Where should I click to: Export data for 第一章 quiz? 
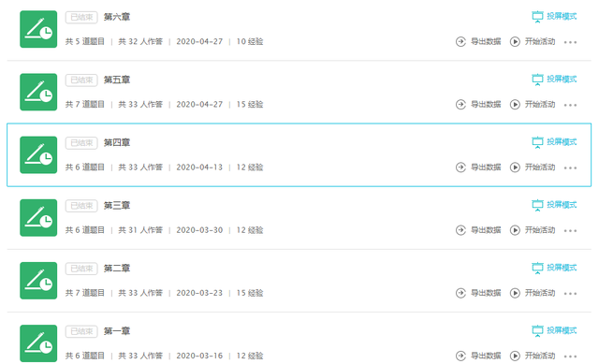point(478,356)
